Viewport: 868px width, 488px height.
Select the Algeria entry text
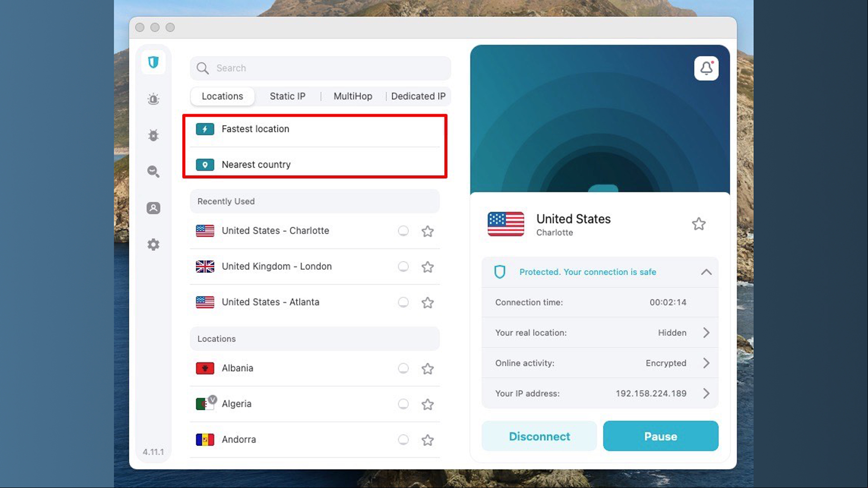pos(236,404)
